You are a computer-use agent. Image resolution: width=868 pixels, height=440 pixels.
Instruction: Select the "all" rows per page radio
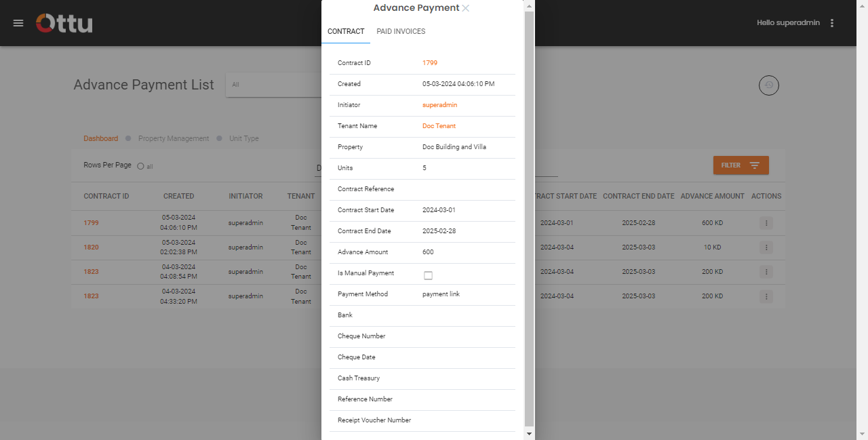pos(142,166)
